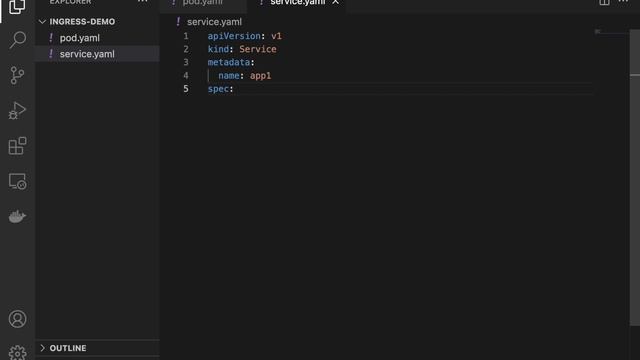The image size is (640, 360).
Task: Close the service.yaml editor tab
Action: point(335,2)
